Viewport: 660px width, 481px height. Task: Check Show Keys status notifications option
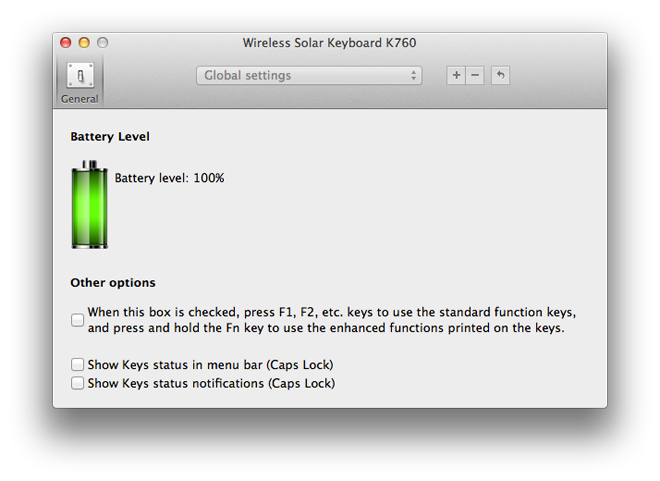pyautogui.click(x=77, y=383)
